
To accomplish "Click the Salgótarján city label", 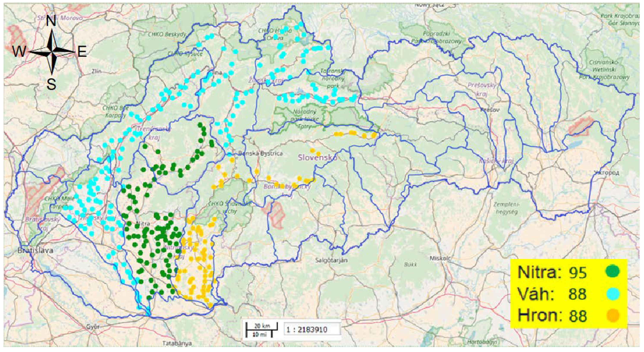I will [331, 260].
